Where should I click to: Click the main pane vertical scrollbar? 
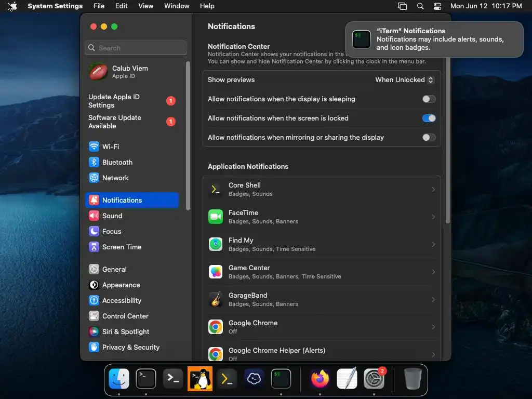point(447,140)
